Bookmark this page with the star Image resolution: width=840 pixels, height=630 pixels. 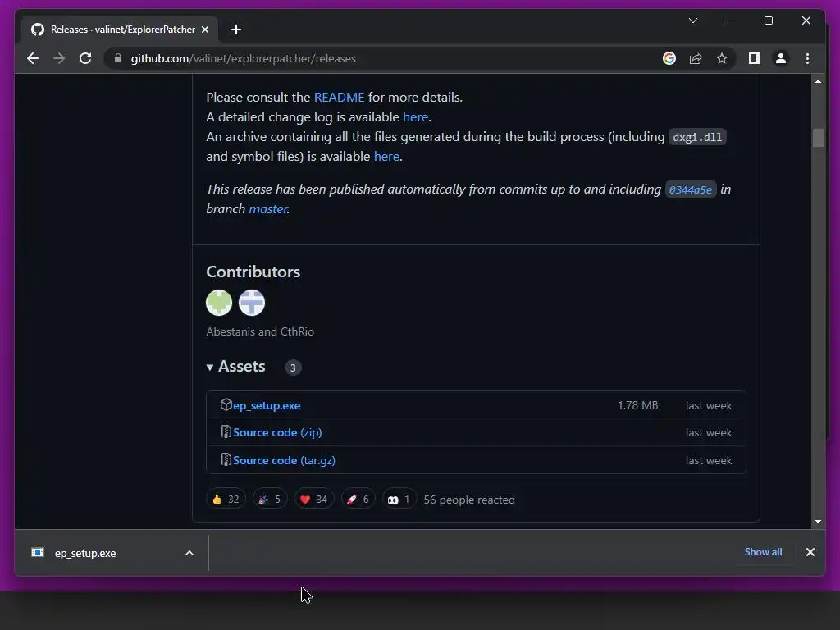(722, 58)
